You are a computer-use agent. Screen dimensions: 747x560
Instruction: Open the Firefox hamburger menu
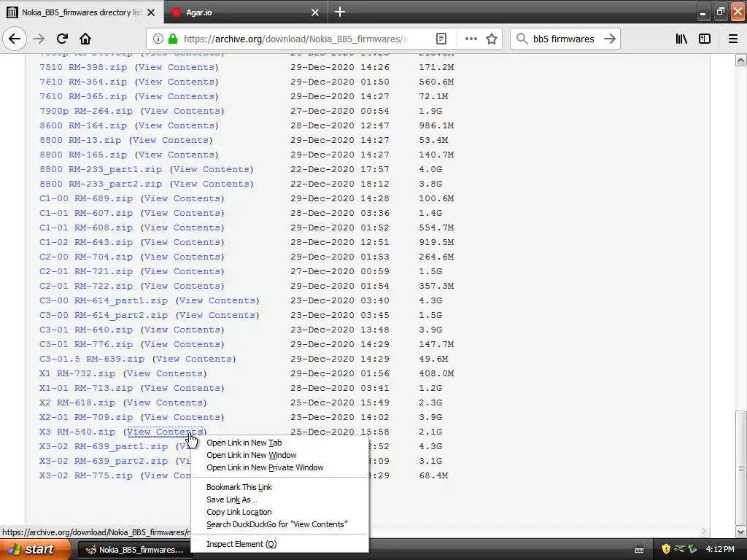coord(732,39)
